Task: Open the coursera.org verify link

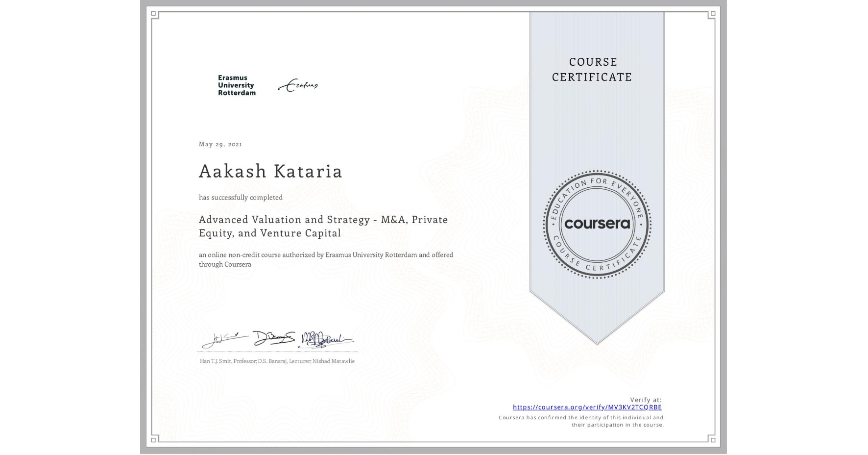Action: [x=587, y=407]
